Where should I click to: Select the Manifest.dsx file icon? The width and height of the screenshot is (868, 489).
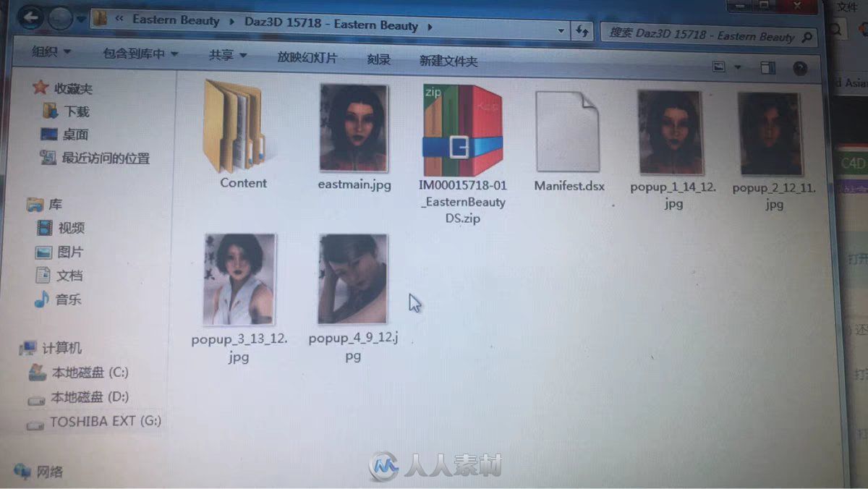tap(568, 131)
